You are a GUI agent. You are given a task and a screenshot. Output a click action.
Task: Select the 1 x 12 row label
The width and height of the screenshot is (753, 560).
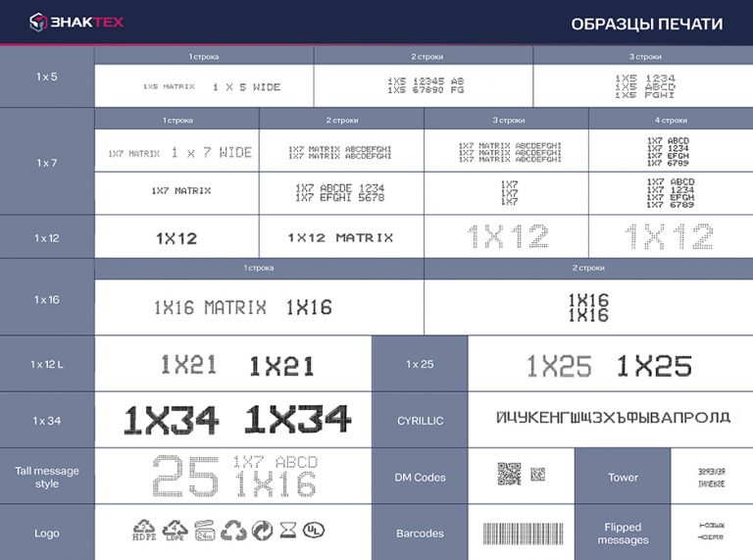[47, 238]
